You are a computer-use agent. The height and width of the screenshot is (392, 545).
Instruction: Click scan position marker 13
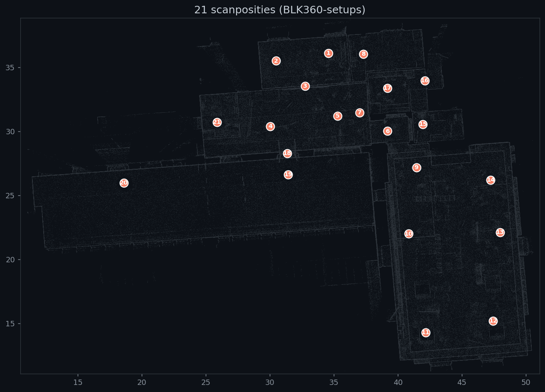(500, 232)
